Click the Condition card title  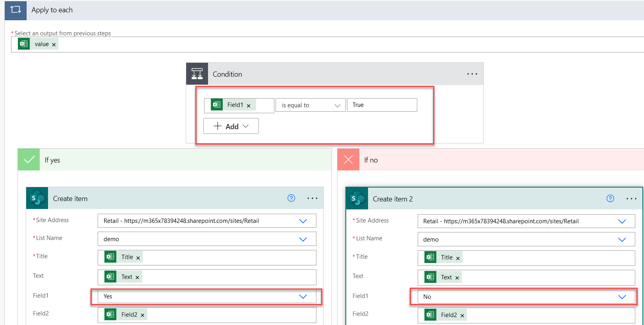(x=227, y=74)
